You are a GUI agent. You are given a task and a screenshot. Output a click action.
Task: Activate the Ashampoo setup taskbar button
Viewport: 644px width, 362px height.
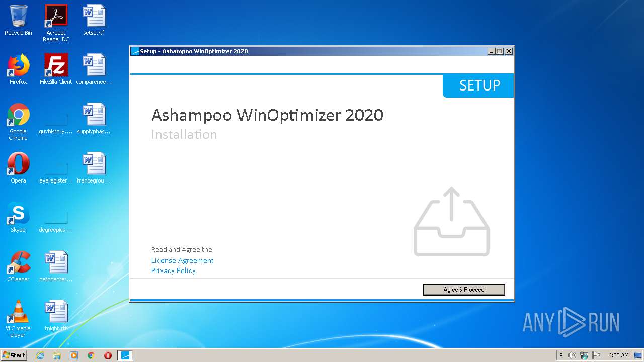coord(125,355)
